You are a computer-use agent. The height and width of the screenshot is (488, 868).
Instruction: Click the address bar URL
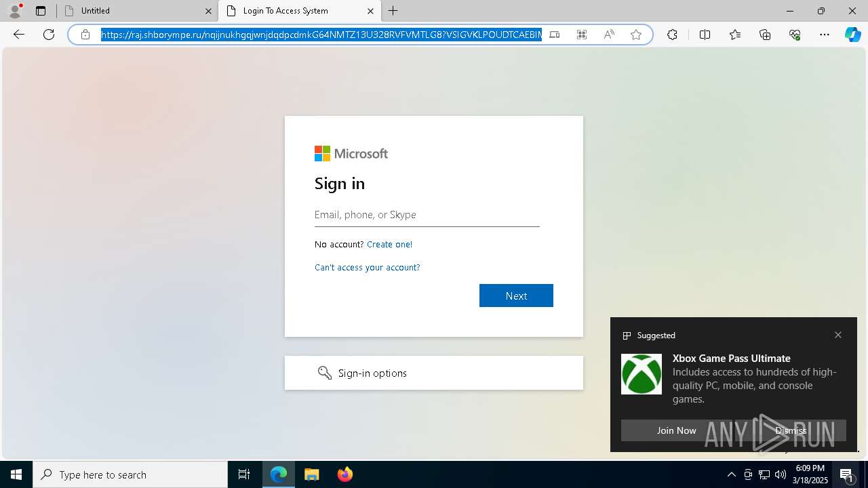321,35
